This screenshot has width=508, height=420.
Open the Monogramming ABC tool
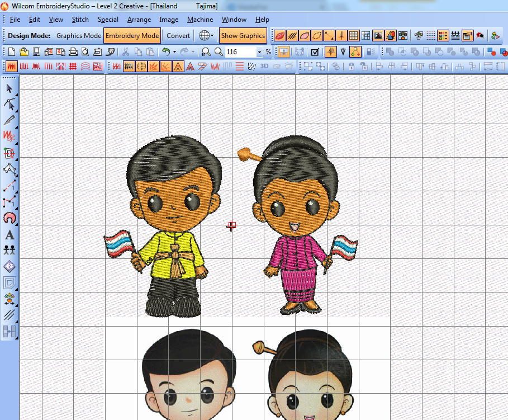point(10,267)
